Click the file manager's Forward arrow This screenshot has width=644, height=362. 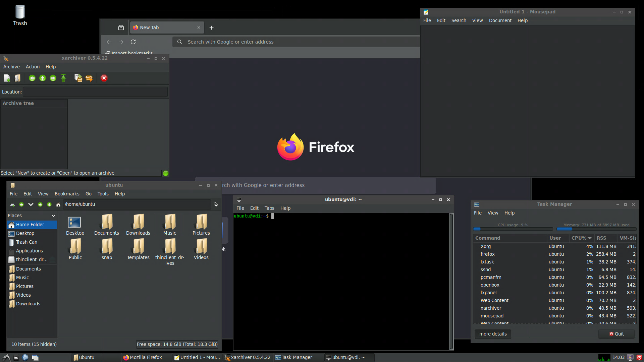click(40, 204)
